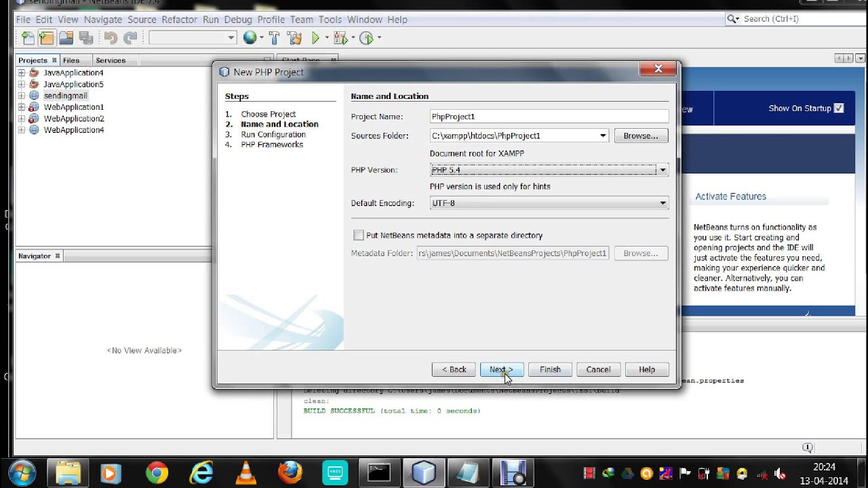Screen dimensions: 868x488
Task: Click the Finish button
Action: click(x=550, y=369)
